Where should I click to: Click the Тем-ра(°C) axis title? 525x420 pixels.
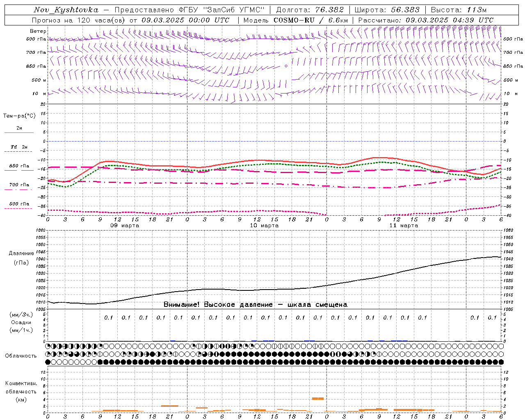tap(19, 116)
